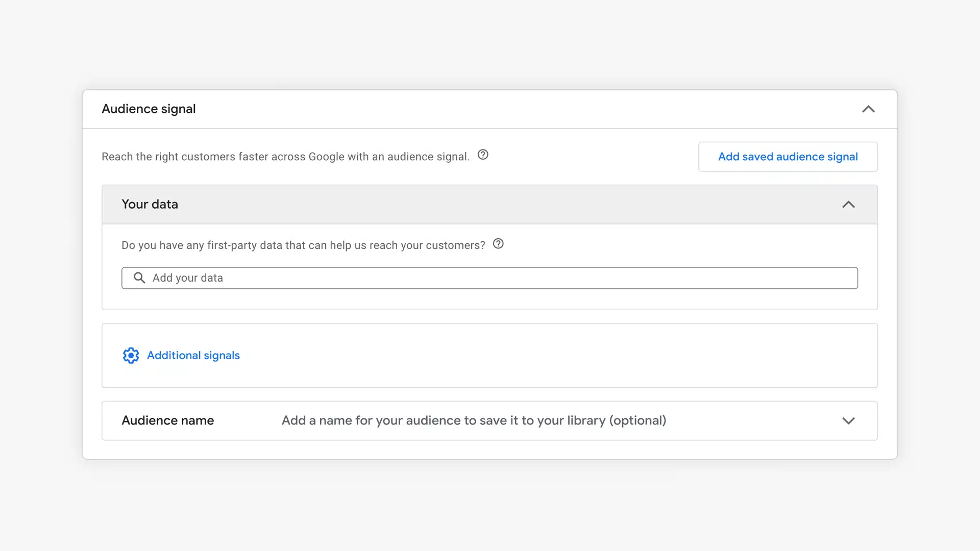Open the Additional signals link
The image size is (980, 551).
coord(193,356)
